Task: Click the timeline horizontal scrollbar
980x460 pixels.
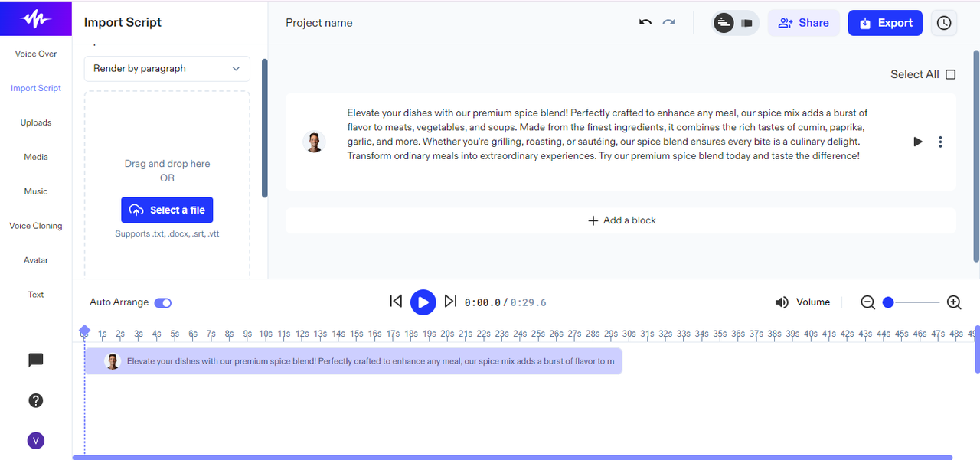Action: coord(512,458)
